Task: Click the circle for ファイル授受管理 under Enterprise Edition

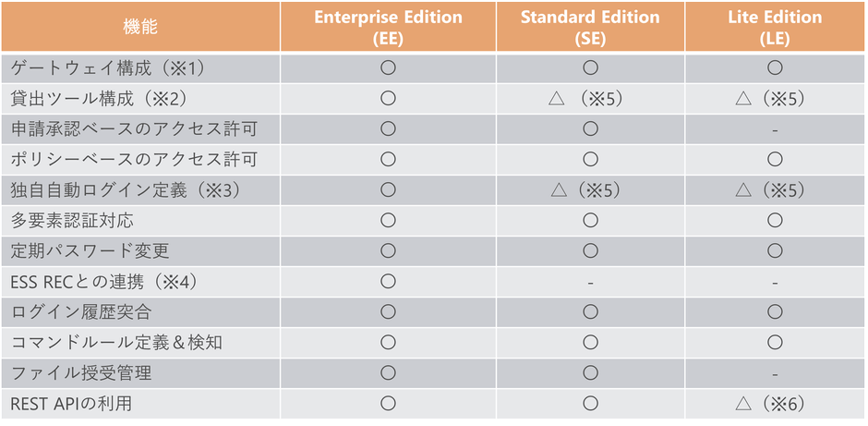Action: click(388, 373)
